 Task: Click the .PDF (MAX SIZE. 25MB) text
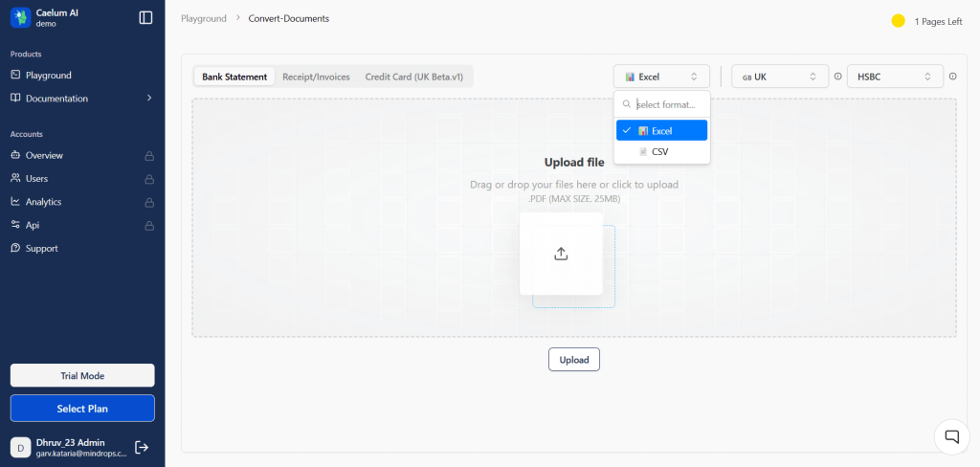pos(574,199)
